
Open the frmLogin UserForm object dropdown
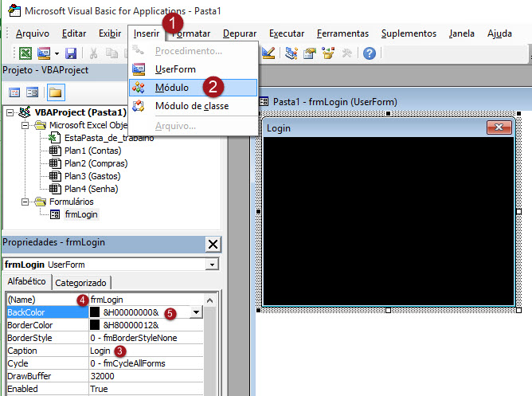212,265
